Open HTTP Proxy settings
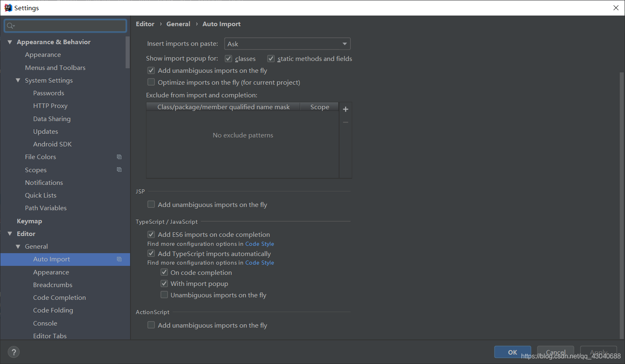The image size is (625, 364). coord(50,106)
